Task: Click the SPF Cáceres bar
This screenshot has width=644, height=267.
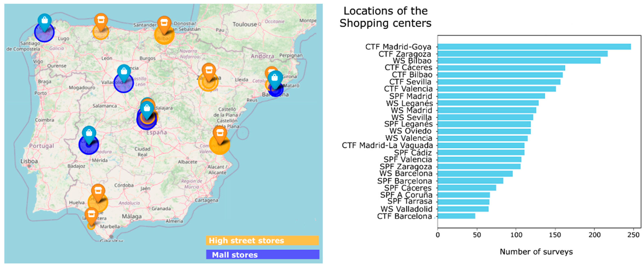Action: click(467, 188)
